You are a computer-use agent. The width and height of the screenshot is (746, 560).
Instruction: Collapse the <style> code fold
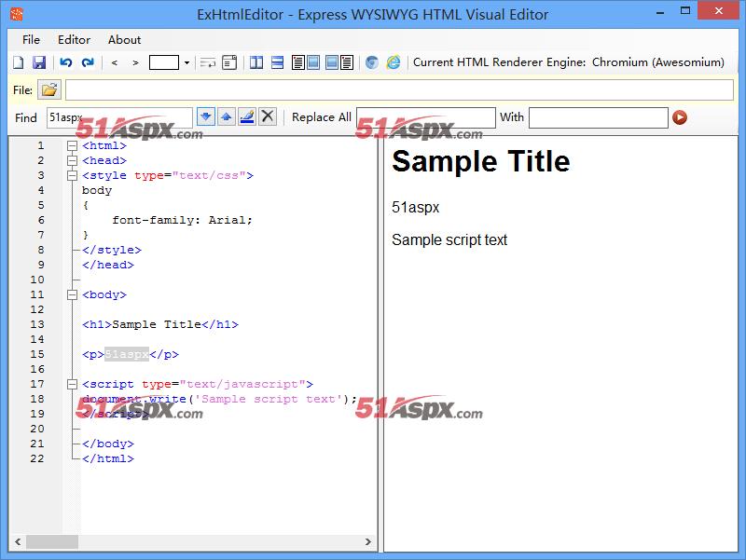(x=72, y=175)
